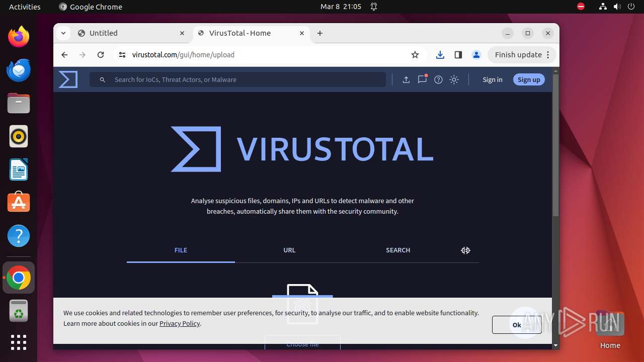Click the Google Chrome dock icon
The height and width of the screenshot is (362, 644).
19,278
